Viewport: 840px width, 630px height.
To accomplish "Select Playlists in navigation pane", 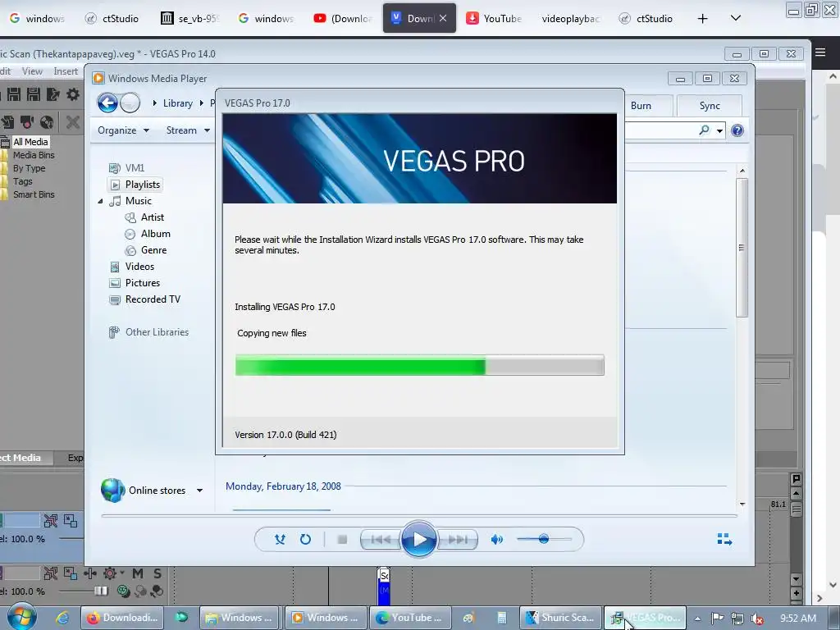I will [x=135, y=185].
